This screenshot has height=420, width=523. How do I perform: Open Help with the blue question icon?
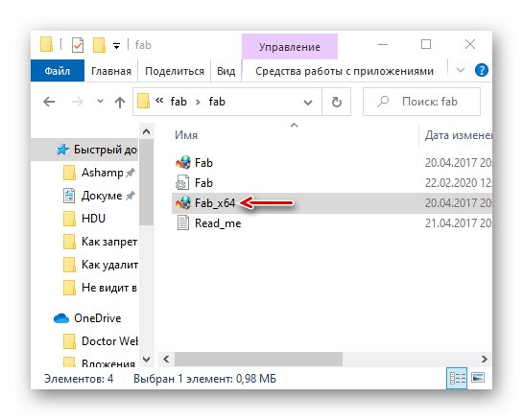click(x=482, y=70)
